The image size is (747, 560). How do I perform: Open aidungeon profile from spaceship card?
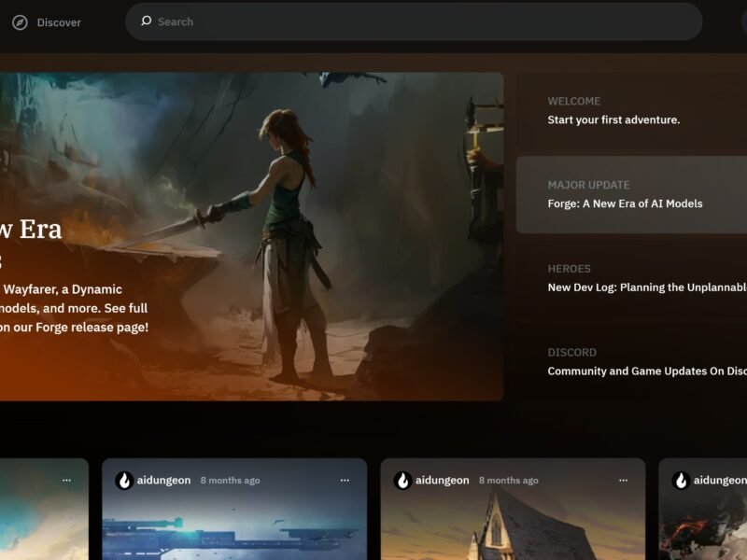click(163, 481)
